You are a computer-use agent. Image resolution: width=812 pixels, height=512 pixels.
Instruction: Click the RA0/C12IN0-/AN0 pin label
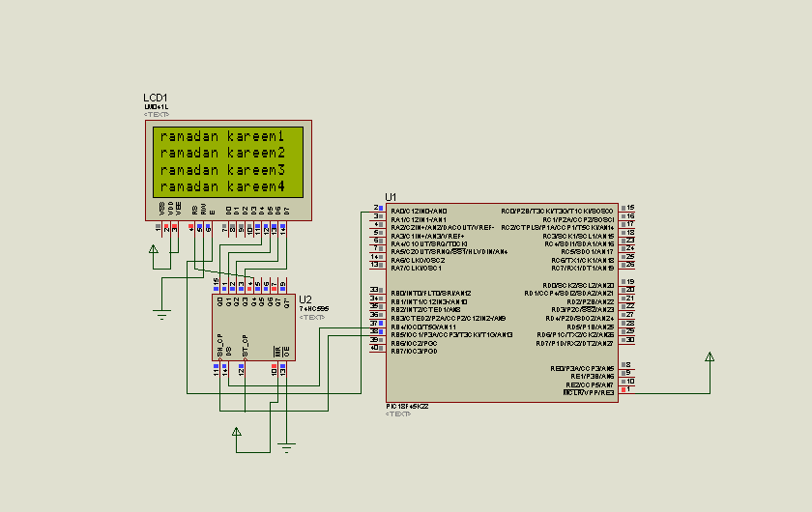click(419, 212)
